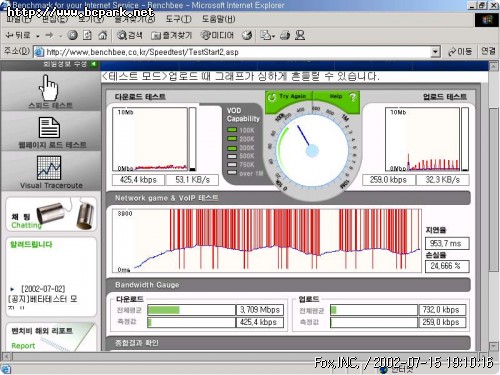Open the Chatting tin cans banner
Screen dimensions: 500x375
tap(51, 214)
